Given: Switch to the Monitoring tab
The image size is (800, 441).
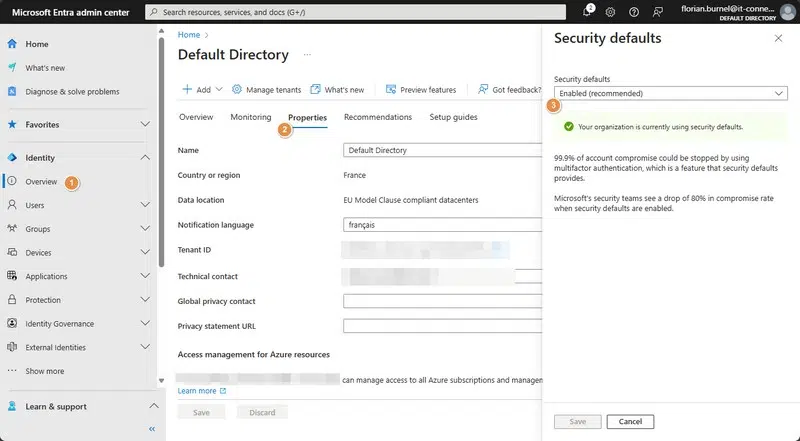Looking at the screenshot, I should pos(250,117).
